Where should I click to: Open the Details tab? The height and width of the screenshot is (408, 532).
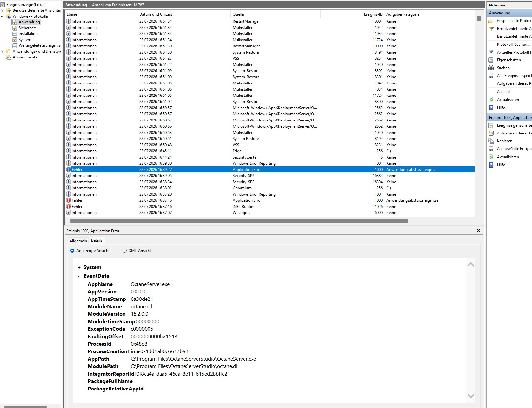coord(97,240)
